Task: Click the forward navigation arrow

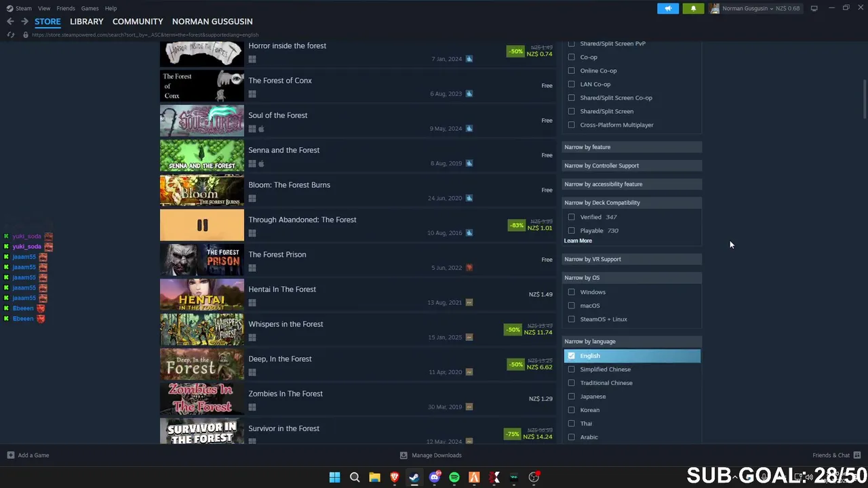Action: coord(24,22)
